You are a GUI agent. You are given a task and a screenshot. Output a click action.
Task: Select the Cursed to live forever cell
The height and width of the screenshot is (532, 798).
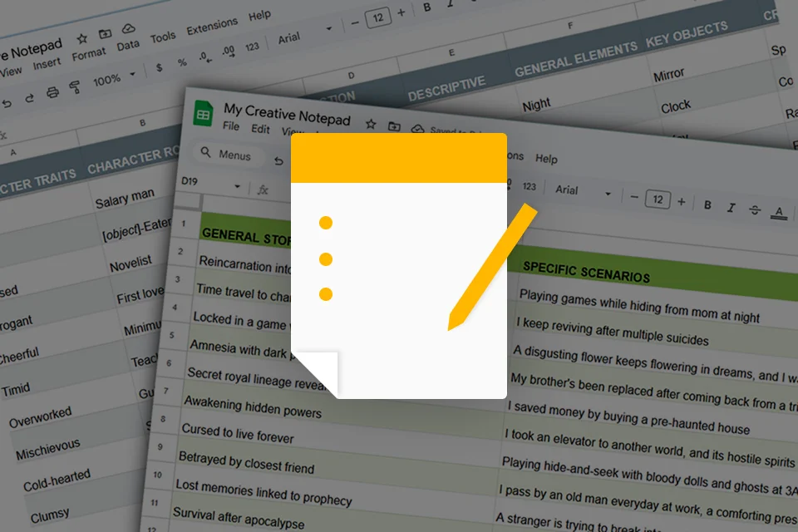[x=238, y=433]
